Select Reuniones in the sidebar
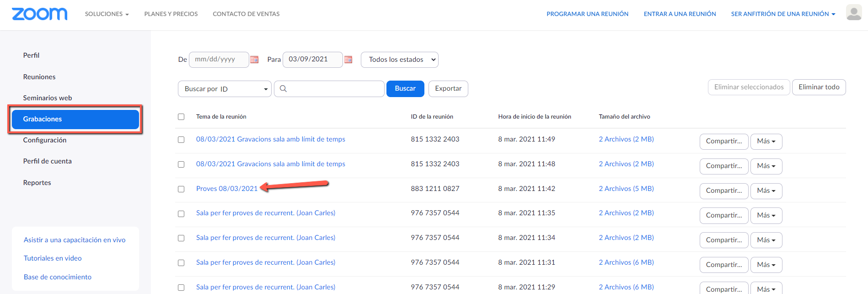The width and height of the screenshot is (868, 294). 39,77
